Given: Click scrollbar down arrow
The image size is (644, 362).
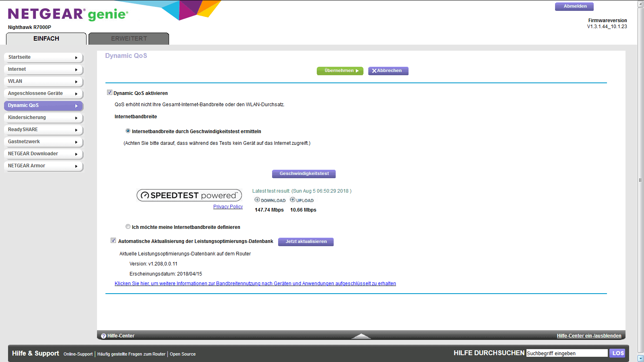Looking at the screenshot, I should point(640,358).
